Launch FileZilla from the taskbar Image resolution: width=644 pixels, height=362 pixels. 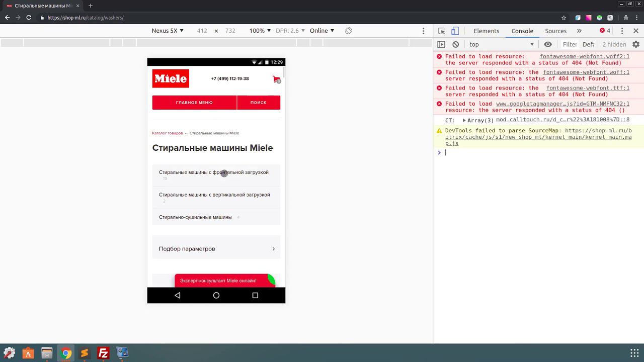(103, 353)
